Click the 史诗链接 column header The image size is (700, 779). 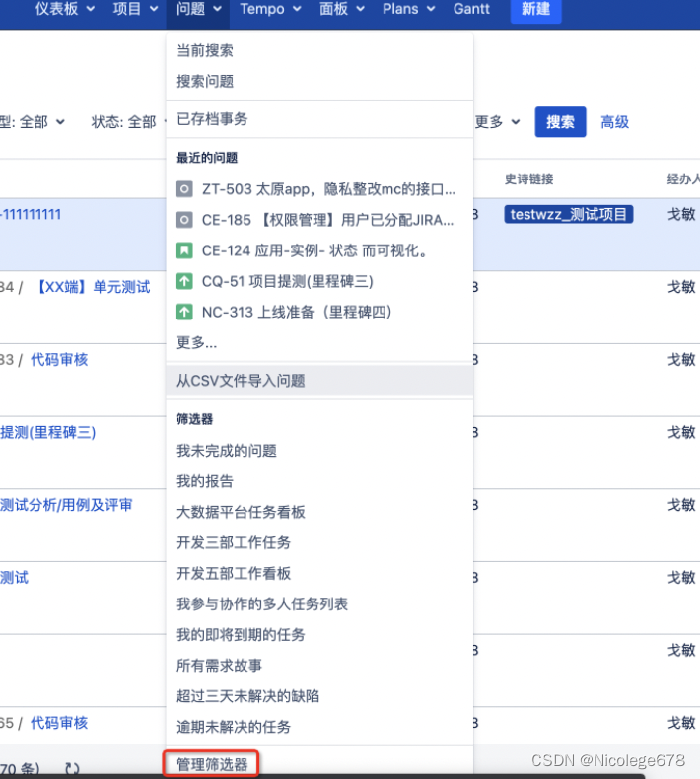(528, 178)
